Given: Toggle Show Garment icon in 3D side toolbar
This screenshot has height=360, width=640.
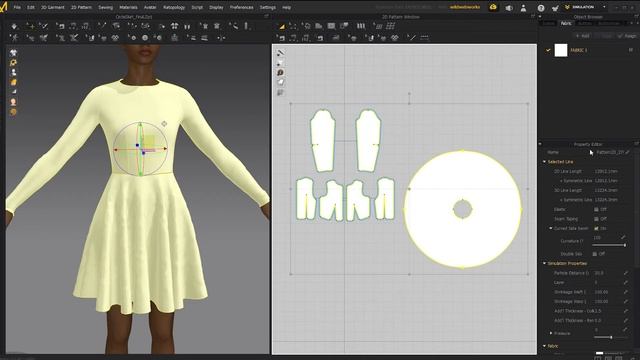Looking at the screenshot, I should [13, 53].
